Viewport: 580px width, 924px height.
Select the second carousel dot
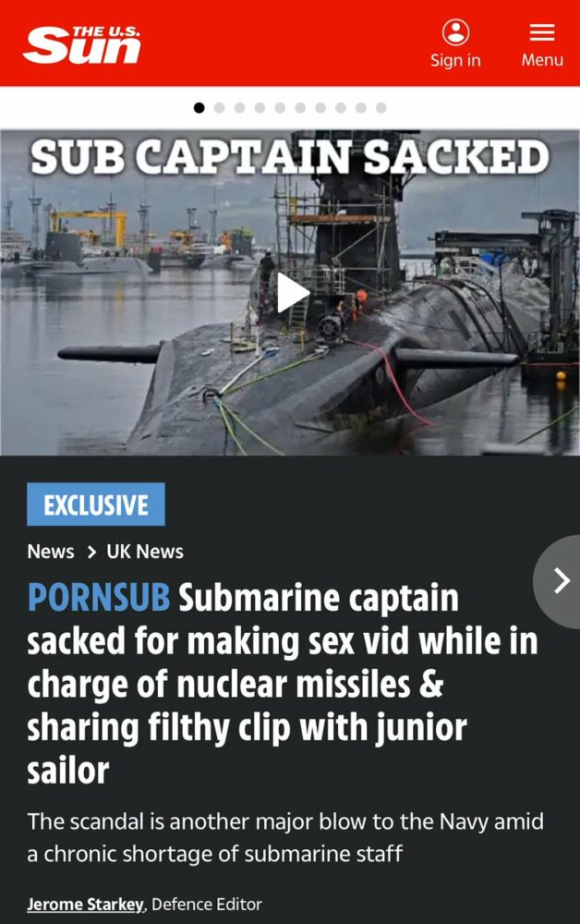[220, 108]
